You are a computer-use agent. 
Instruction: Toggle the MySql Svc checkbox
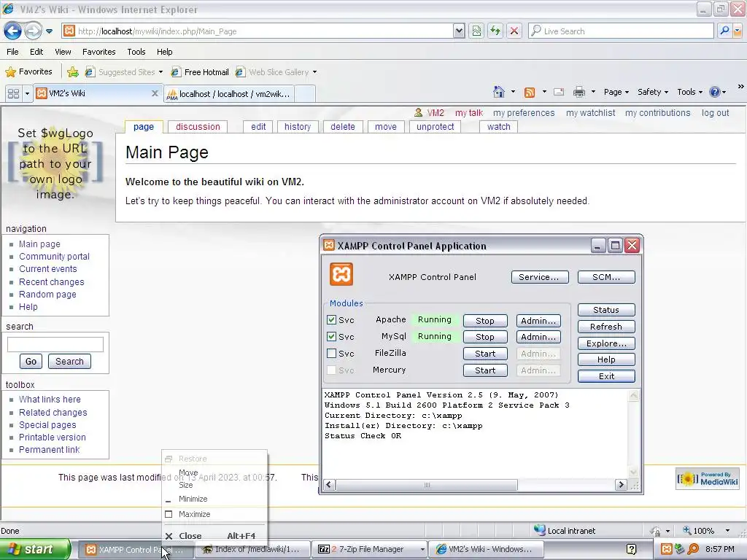pyautogui.click(x=332, y=337)
